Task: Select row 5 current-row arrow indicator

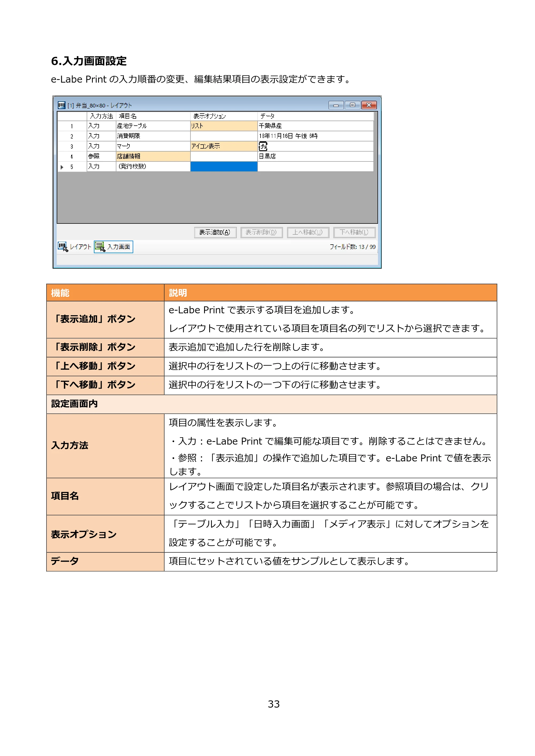Action: (x=62, y=167)
